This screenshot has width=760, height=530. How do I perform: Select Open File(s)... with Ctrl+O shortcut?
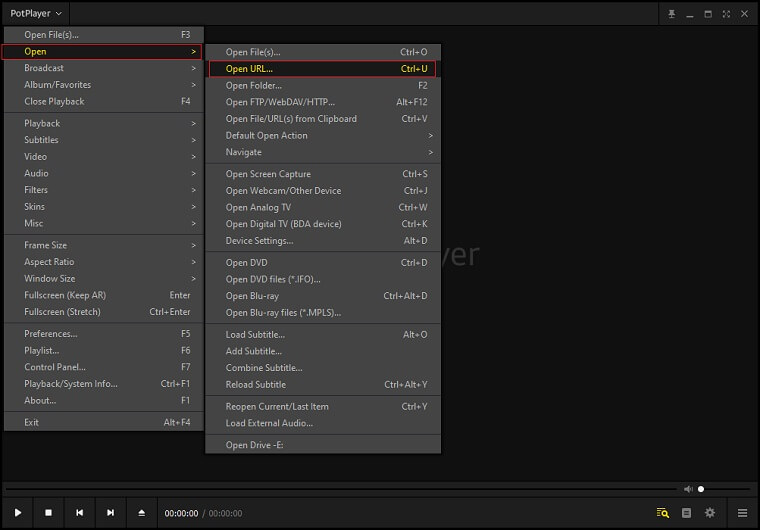[323, 52]
